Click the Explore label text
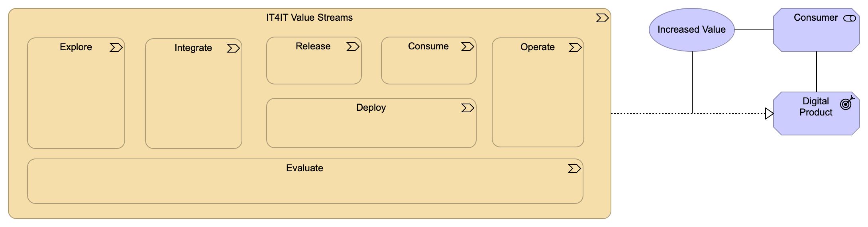The height and width of the screenshot is (227, 868). (76, 47)
